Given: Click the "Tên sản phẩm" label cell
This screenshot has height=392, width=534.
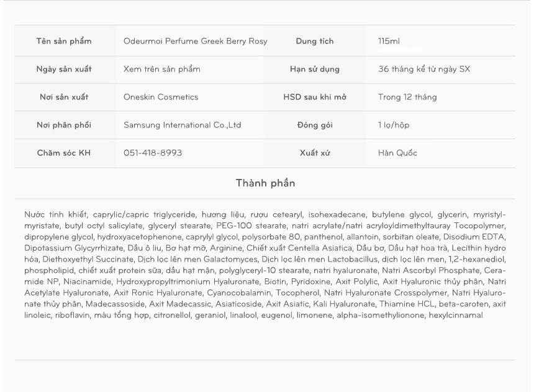Looking at the screenshot, I should pos(64,42).
